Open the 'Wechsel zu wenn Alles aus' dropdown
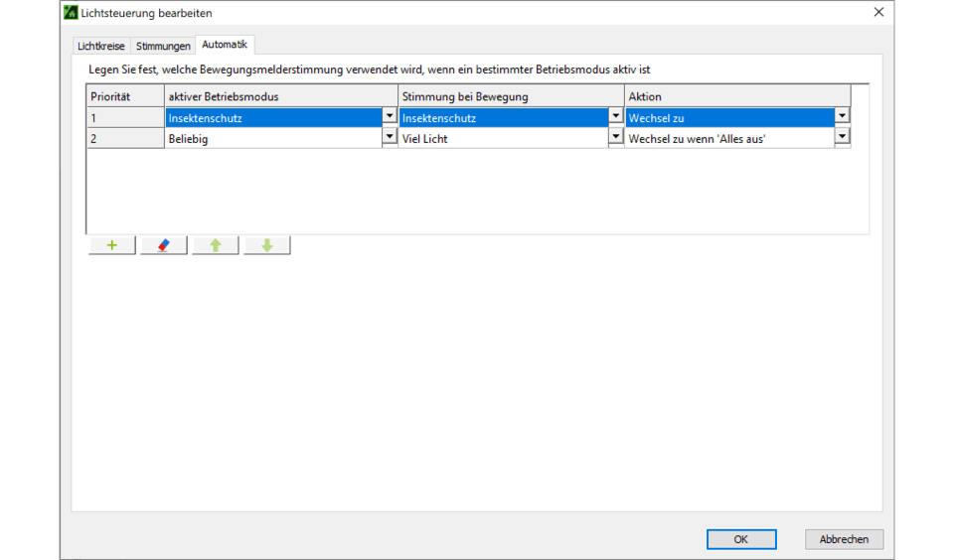 click(x=842, y=138)
